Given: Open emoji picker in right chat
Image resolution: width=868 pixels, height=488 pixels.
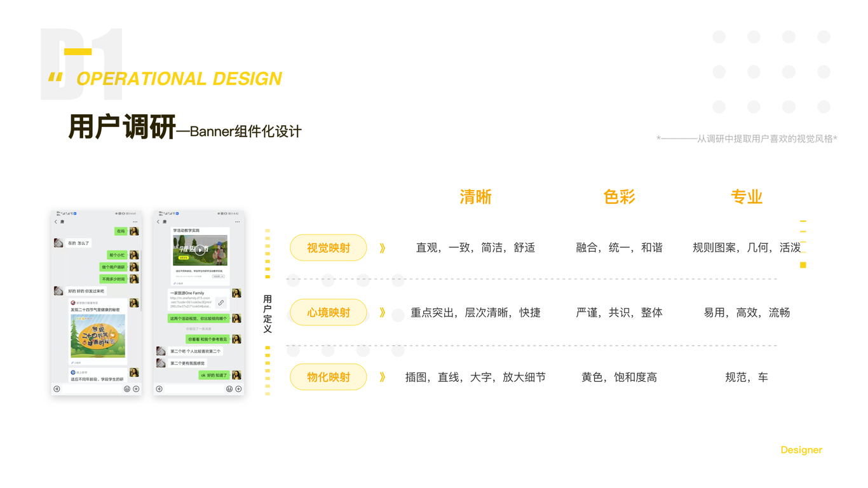Looking at the screenshot, I should click(229, 389).
